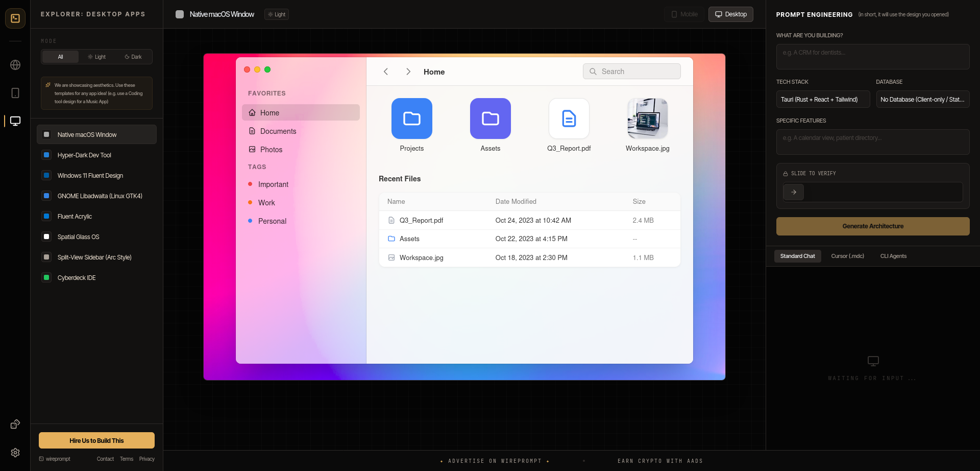The image size is (980, 471).
Task: Open the plugins icon in left rail
Action: (15, 424)
